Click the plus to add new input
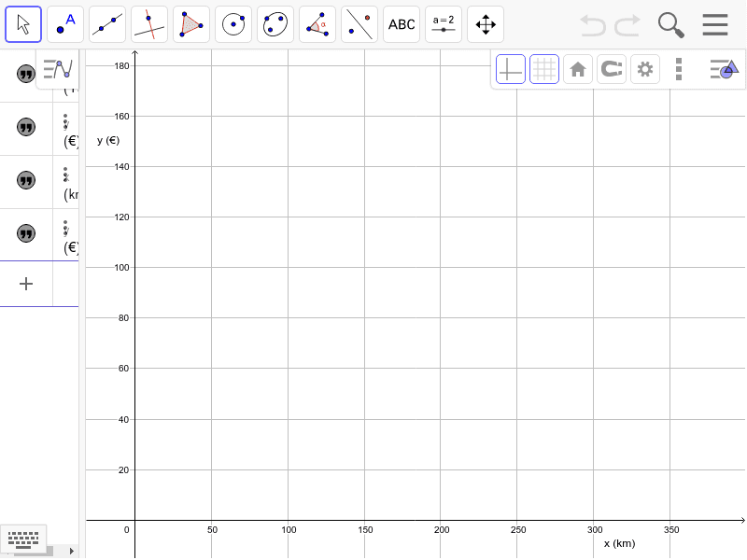The height and width of the screenshot is (560, 747). (26, 284)
